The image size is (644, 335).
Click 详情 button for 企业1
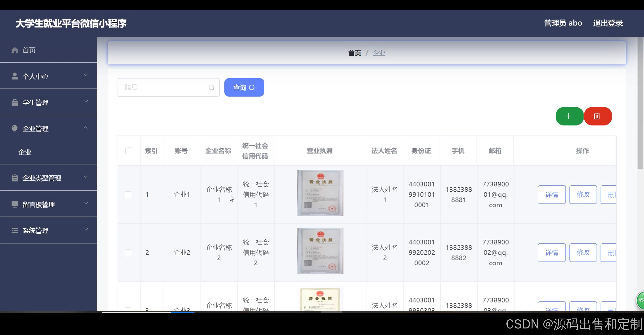552,195
